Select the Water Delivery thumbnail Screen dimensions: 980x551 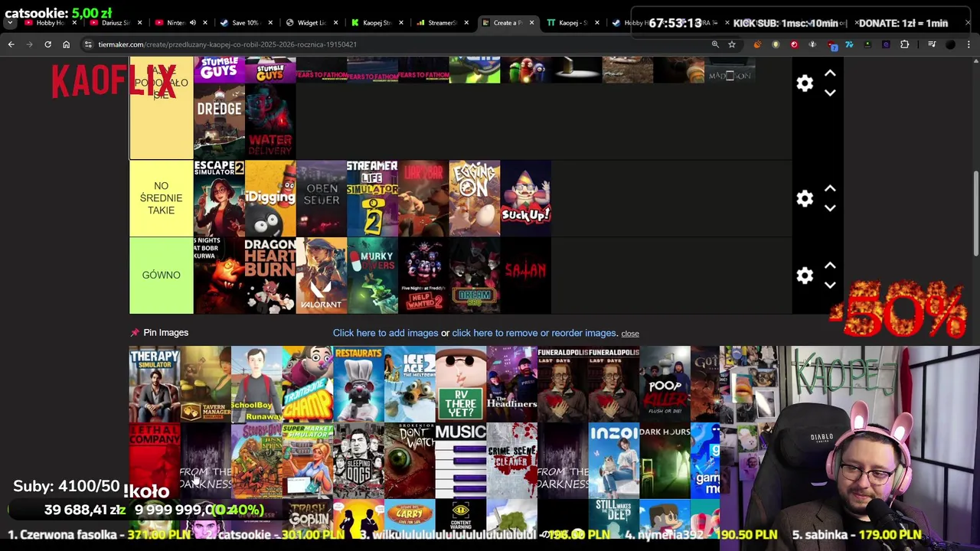point(270,121)
